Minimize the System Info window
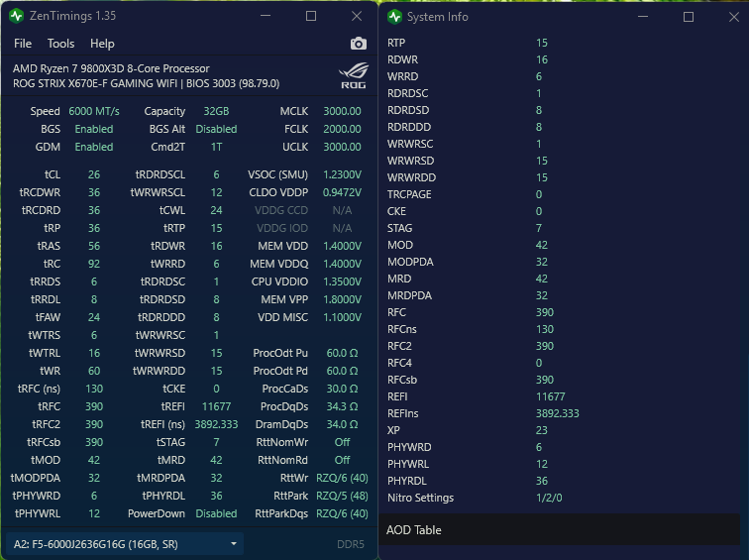 pos(644,17)
